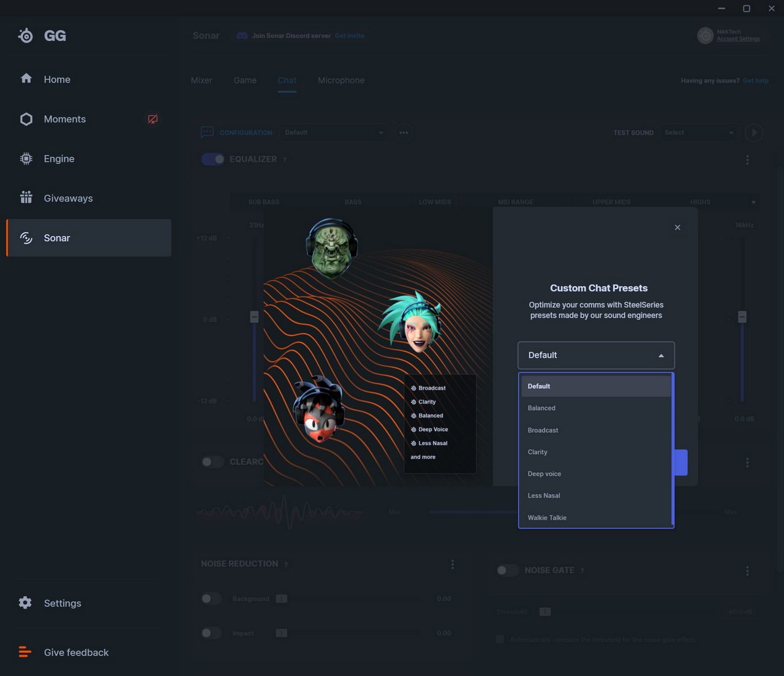Pick Deep voice preset option
The image size is (784, 676).
click(596, 474)
